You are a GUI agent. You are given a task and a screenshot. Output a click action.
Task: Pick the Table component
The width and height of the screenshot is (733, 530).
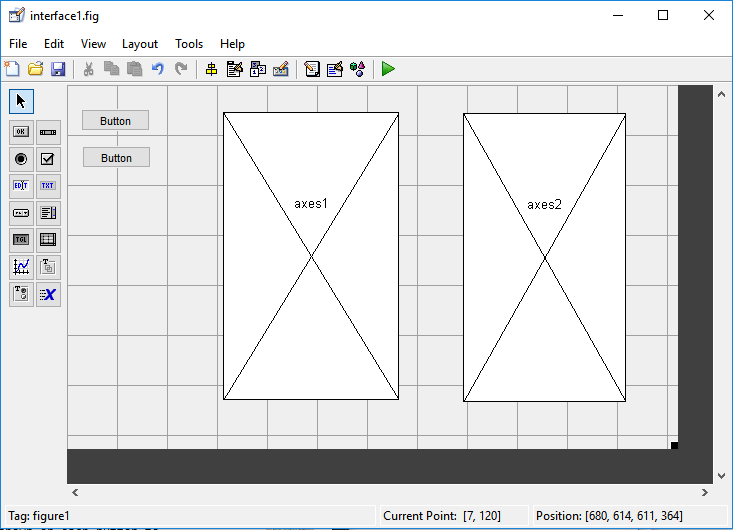pos(48,240)
